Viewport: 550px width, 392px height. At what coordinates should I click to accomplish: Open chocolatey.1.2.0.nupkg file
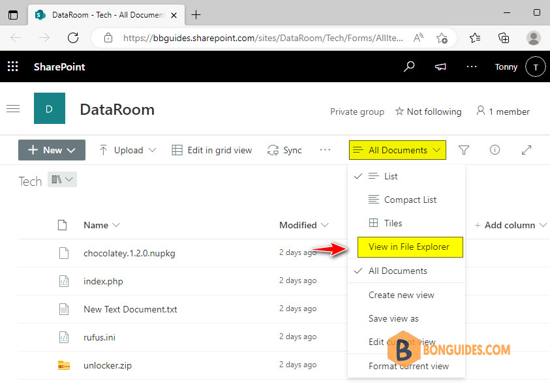tap(129, 253)
